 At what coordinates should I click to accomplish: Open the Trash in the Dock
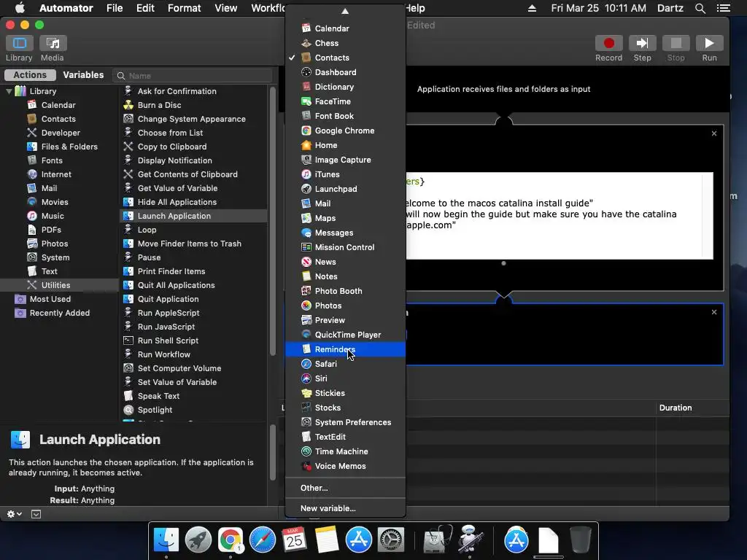coord(580,540)
